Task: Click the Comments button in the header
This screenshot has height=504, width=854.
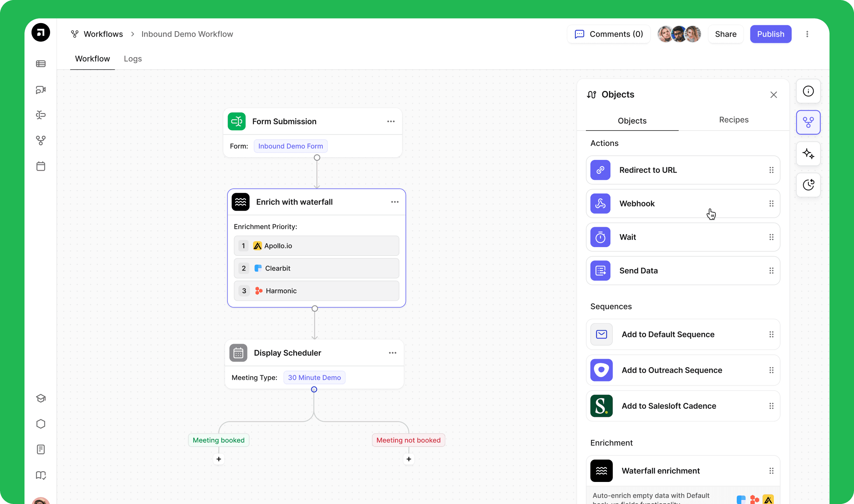Action: tap(609, 34)
